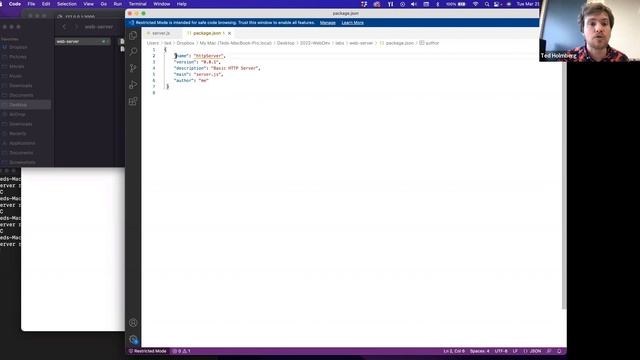The height and width of the screenshot is (360, 640).
Task: Click the feedback icon in status bar
Action: tap(549, 351)
